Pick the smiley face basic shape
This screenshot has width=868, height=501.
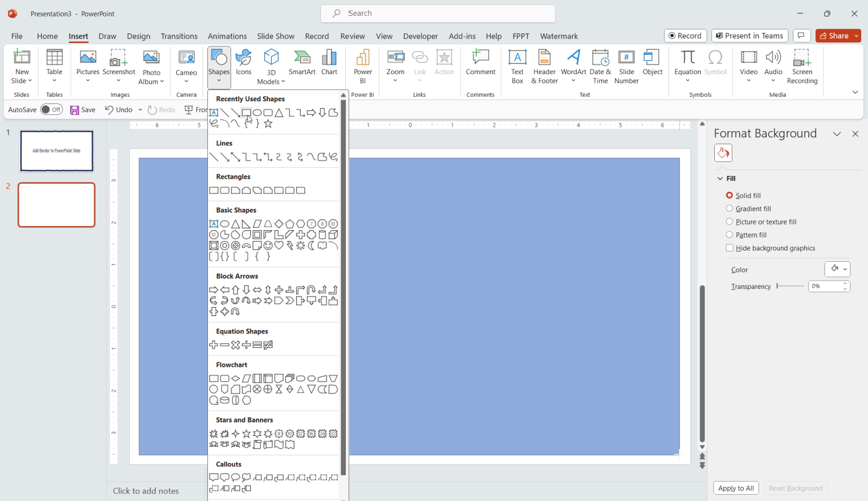point(268,245)
